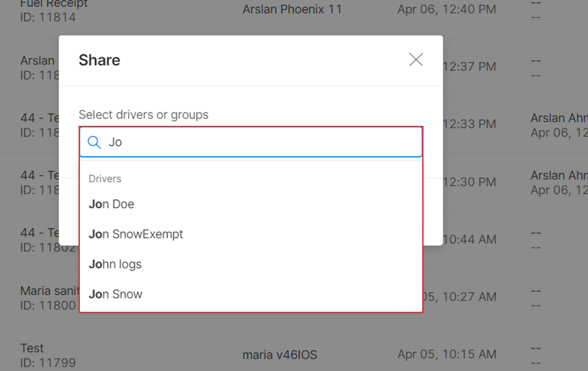Open the Fuel Receipt ID 11814 entry

click(54, 10)
